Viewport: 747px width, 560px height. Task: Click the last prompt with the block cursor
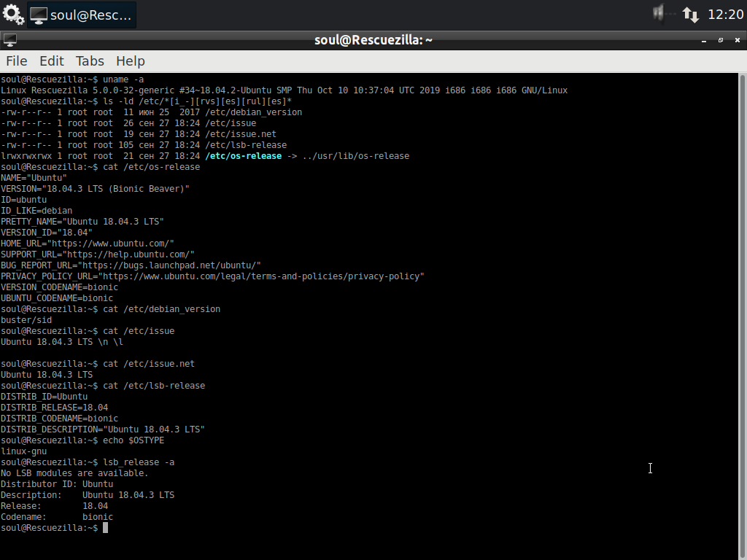54,529
